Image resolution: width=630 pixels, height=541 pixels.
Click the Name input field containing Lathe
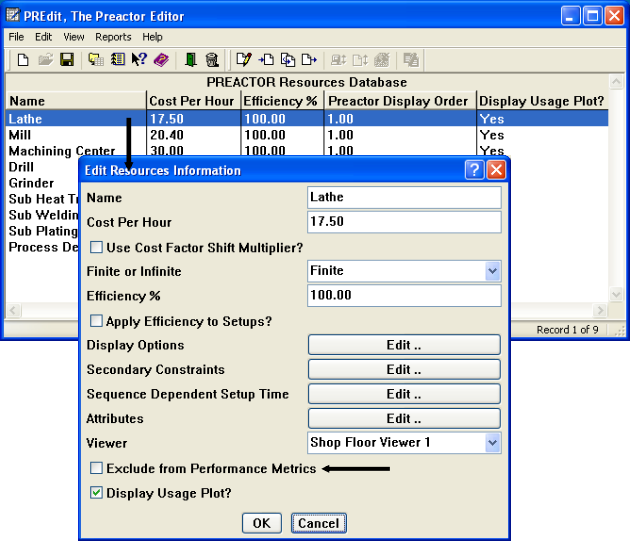pyautogui.click(x=404, y=197)
